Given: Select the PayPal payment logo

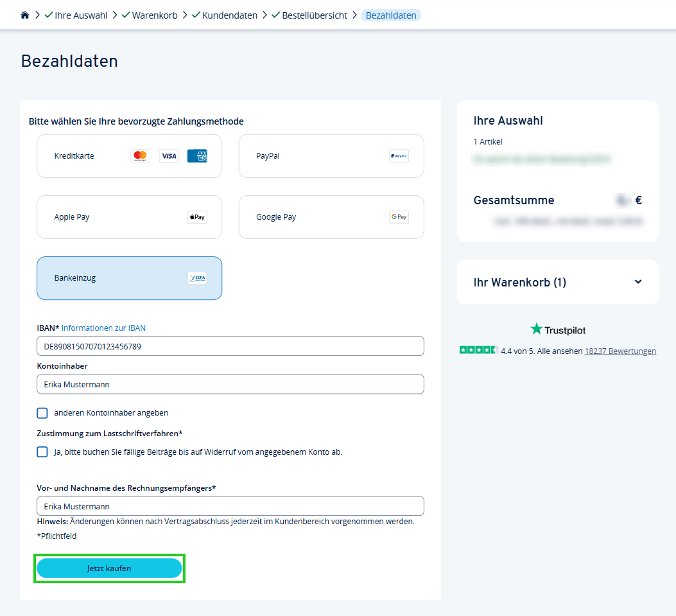Looking at the screenshot, I should click(x=399, y=155).
